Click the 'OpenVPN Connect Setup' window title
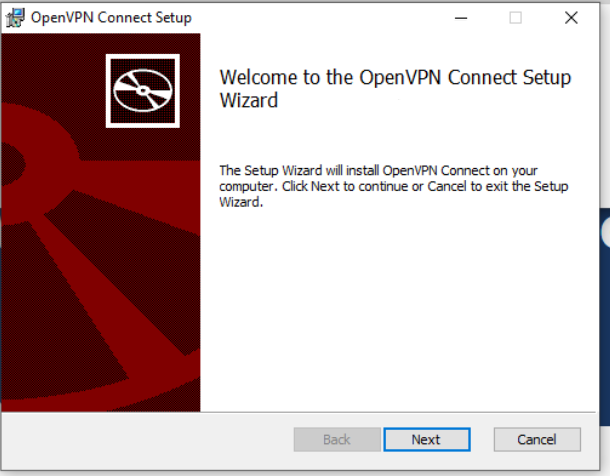 111,18
